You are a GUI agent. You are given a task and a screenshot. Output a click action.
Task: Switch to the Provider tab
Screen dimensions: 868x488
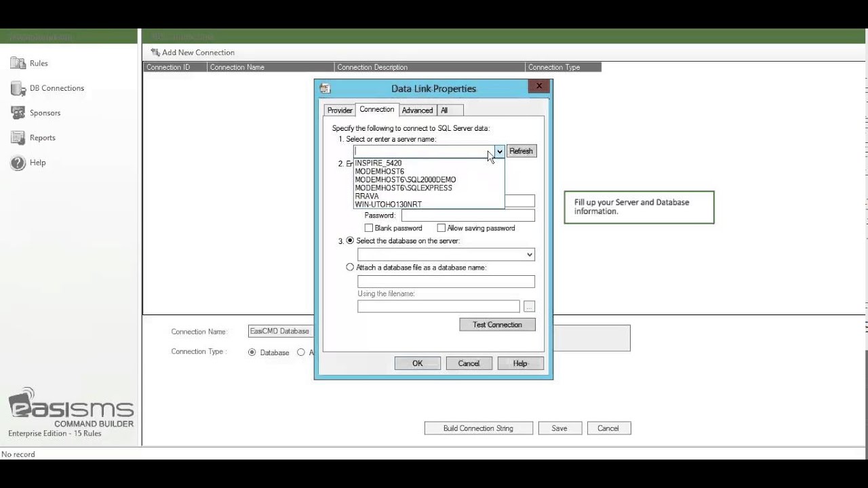[340, 110]
